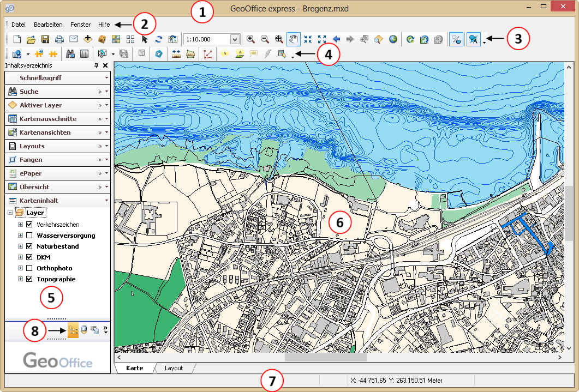The image size is (579, 392).
Task: Collapse the root Layer tree node
Action: [10, 213]
